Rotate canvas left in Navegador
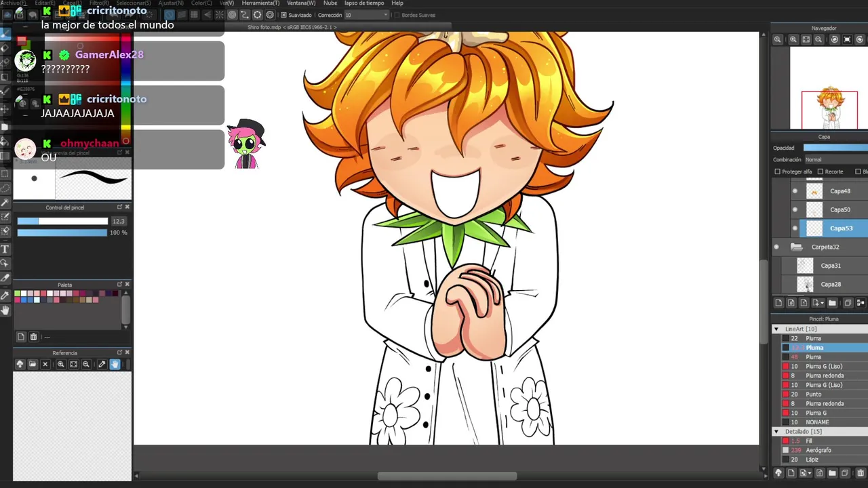868x488 pixels. [834, 40]
